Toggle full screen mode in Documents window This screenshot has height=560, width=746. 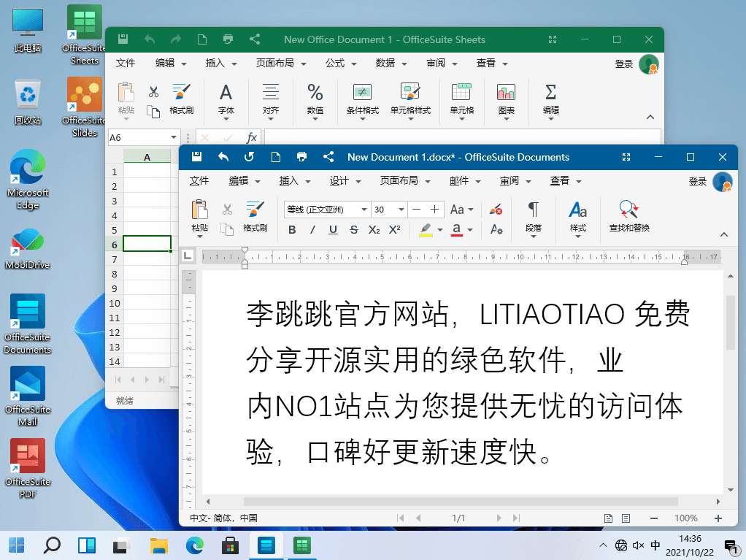pyautogui.click(x=626, y=157)
